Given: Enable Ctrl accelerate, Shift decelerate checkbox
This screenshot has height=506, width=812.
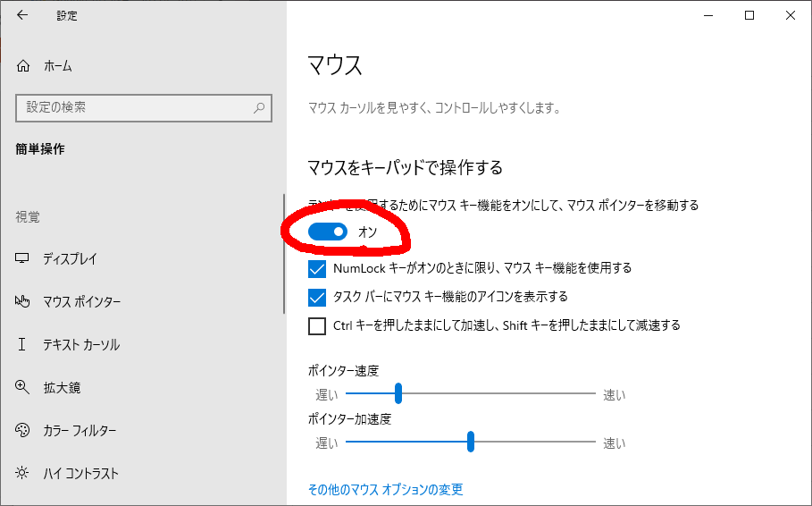Looking at the screenshot, I should [x=317, y=326].
